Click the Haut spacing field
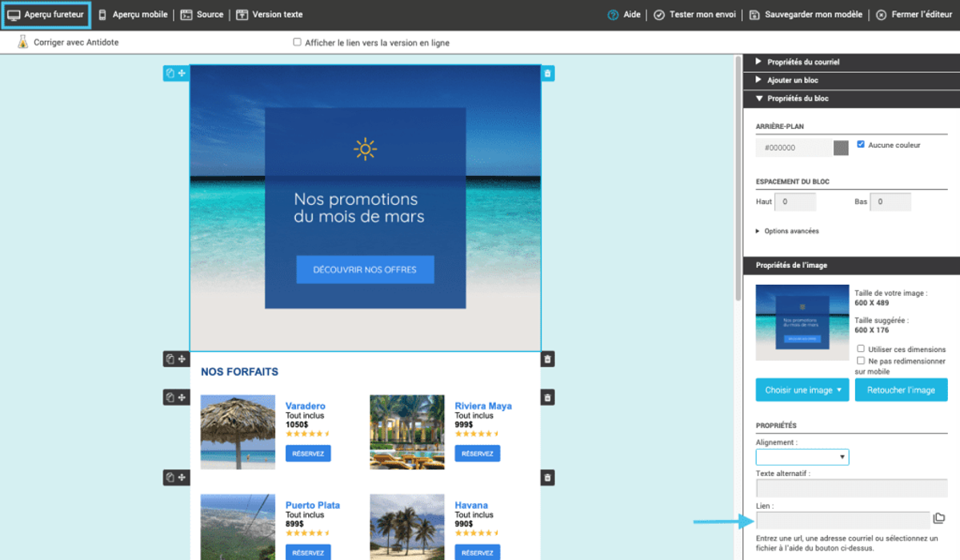 pos(795,202)
